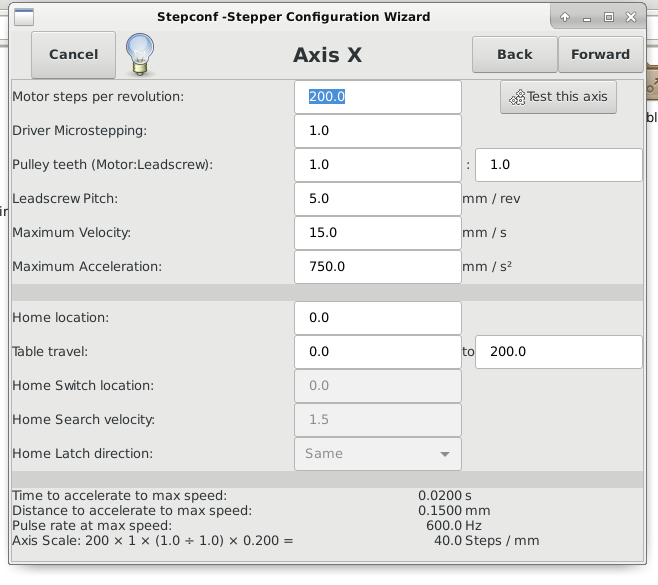The image size is (658, 585).
Task: Click the shade window up-arrow icon
Action: 565,17
